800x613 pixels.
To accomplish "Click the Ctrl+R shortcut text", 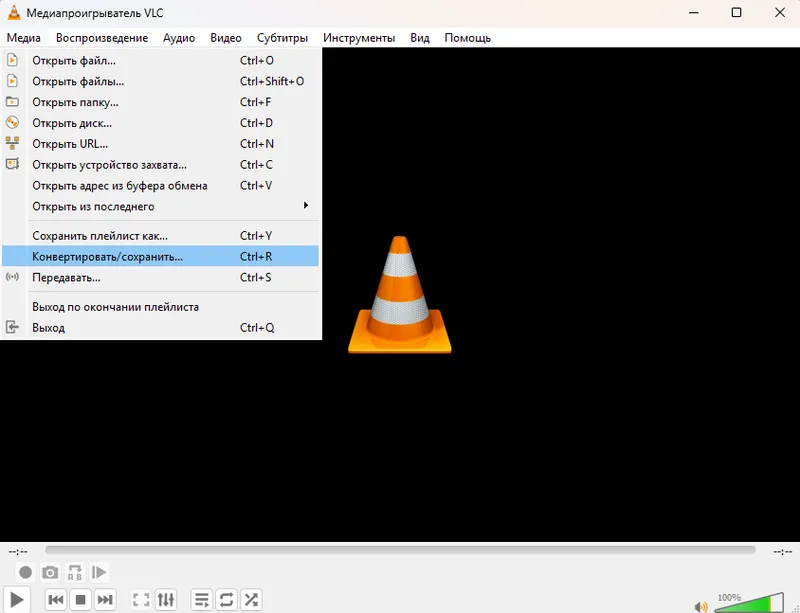I will [x=256, y=256].
